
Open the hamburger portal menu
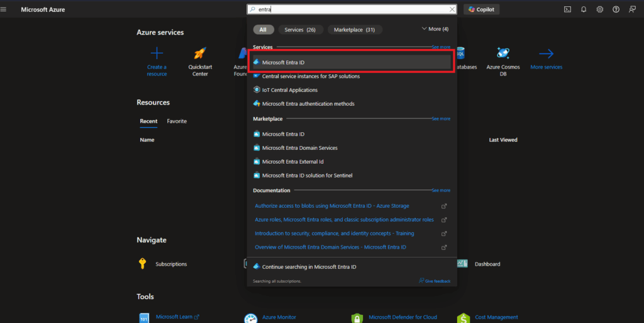4,9
